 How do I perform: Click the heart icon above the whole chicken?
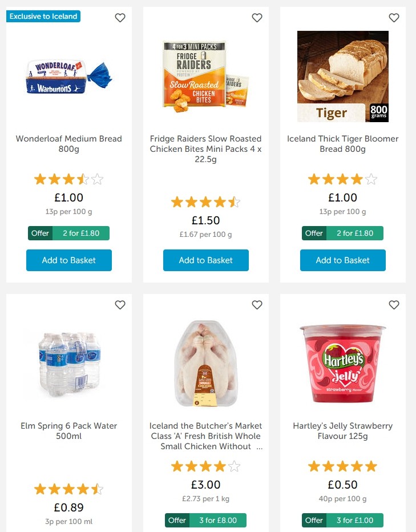coord(257,305)
